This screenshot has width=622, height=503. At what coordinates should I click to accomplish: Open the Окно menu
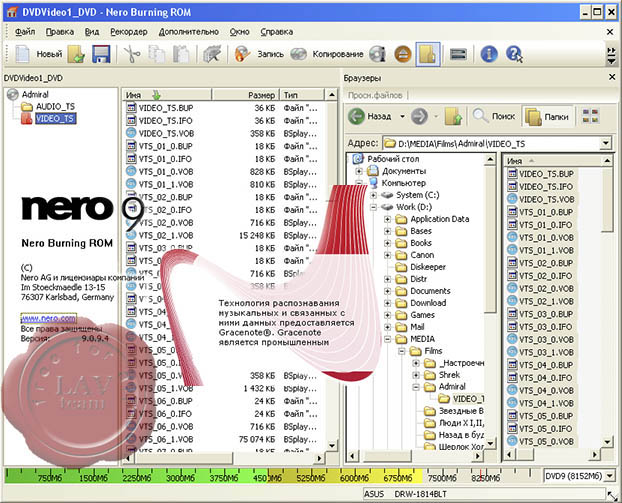(x=239, y=32)
